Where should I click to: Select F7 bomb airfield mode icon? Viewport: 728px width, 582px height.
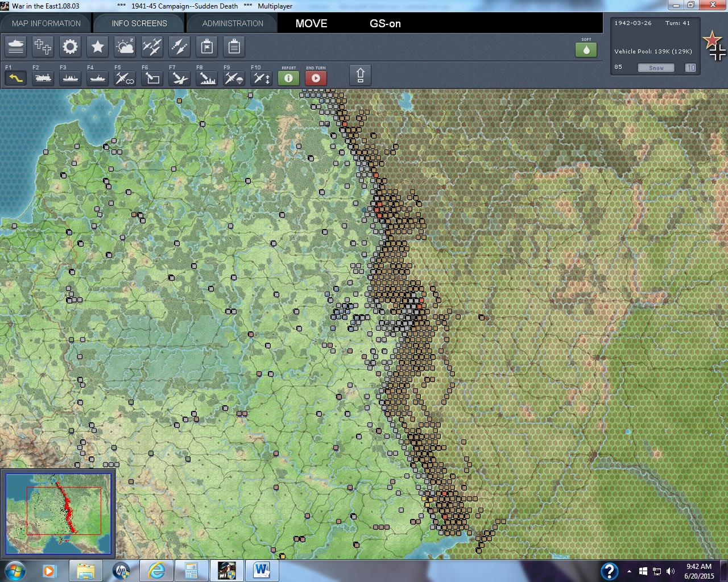pos(180,77)
